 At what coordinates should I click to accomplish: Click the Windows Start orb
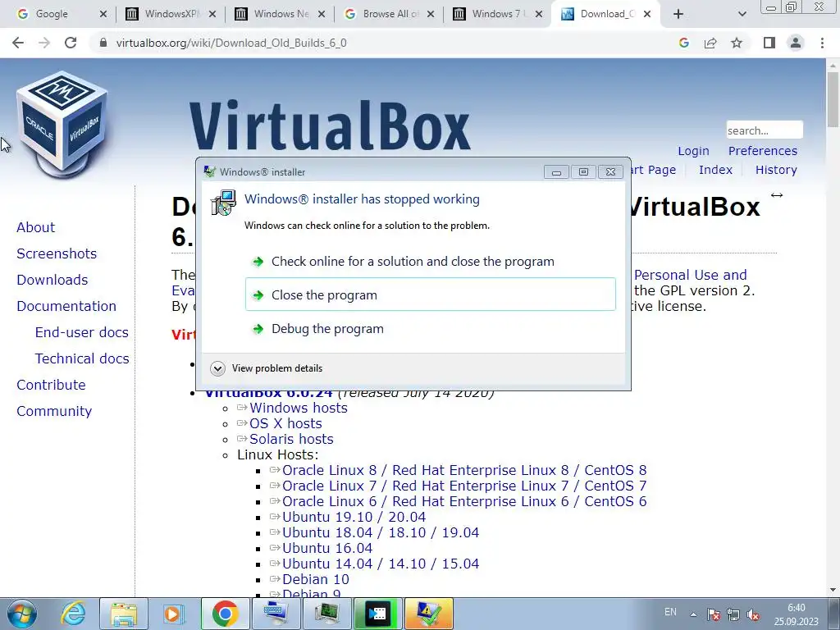click(22, 614)
